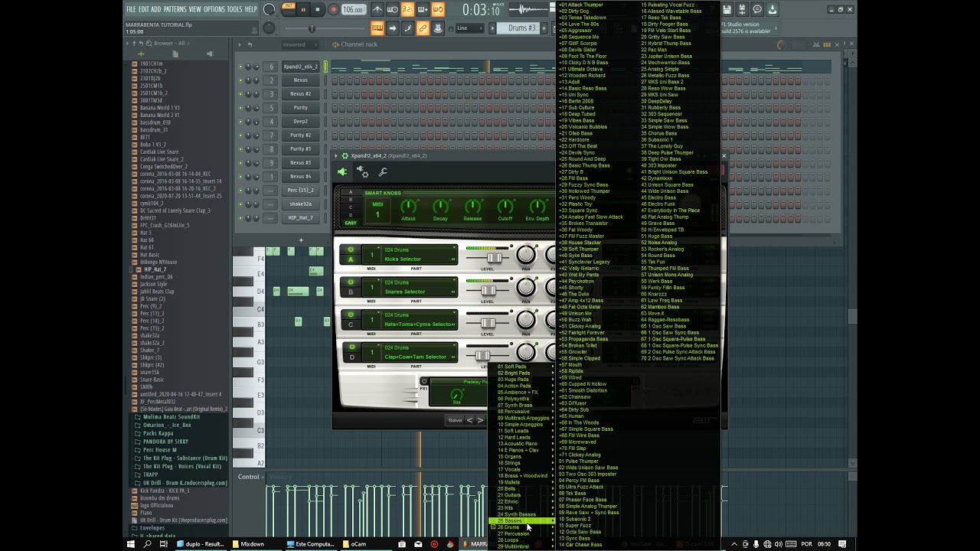This screenshot has width=980, height=551.
Task: Select the Xpand!2_x64_2 channel button
Action: 301,67
